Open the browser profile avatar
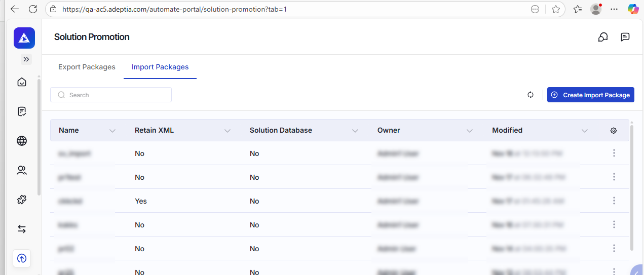The height and width of the screenshot is (275, 644). pyautogui.click(x=596, y=9)
